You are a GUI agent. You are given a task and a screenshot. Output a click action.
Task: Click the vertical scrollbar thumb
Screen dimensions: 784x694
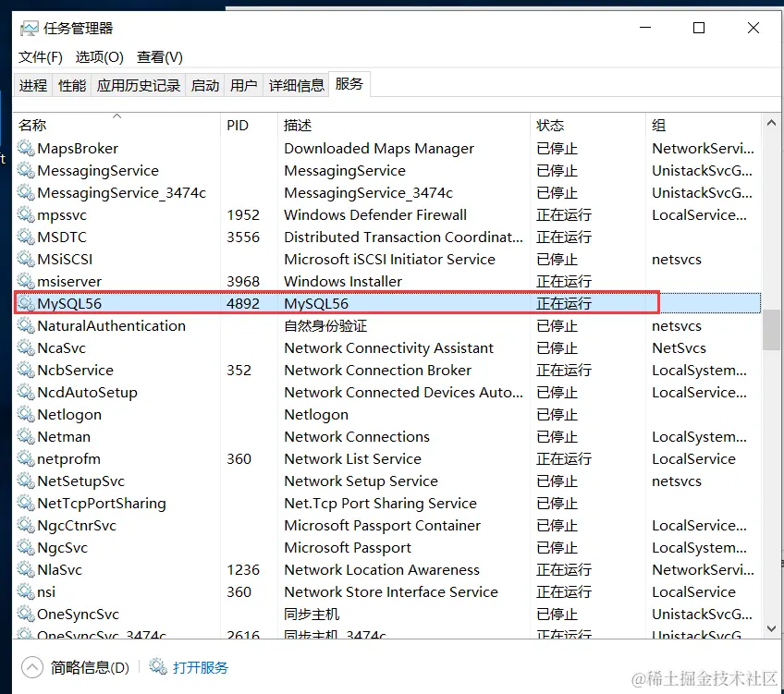point(771,330)
